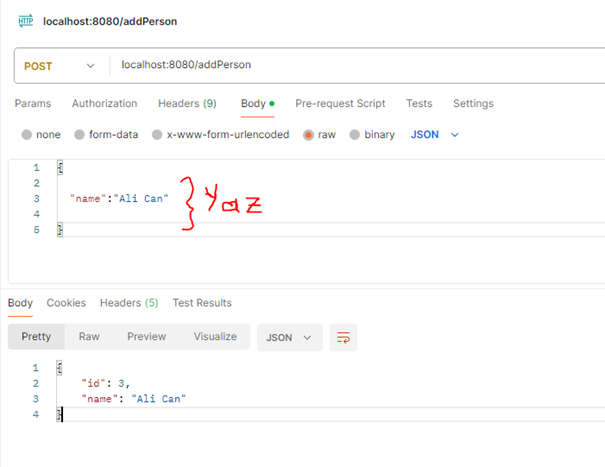Click the HTTP request icon
This screenshot has width=605, height=467.
(x=25, y=20)
